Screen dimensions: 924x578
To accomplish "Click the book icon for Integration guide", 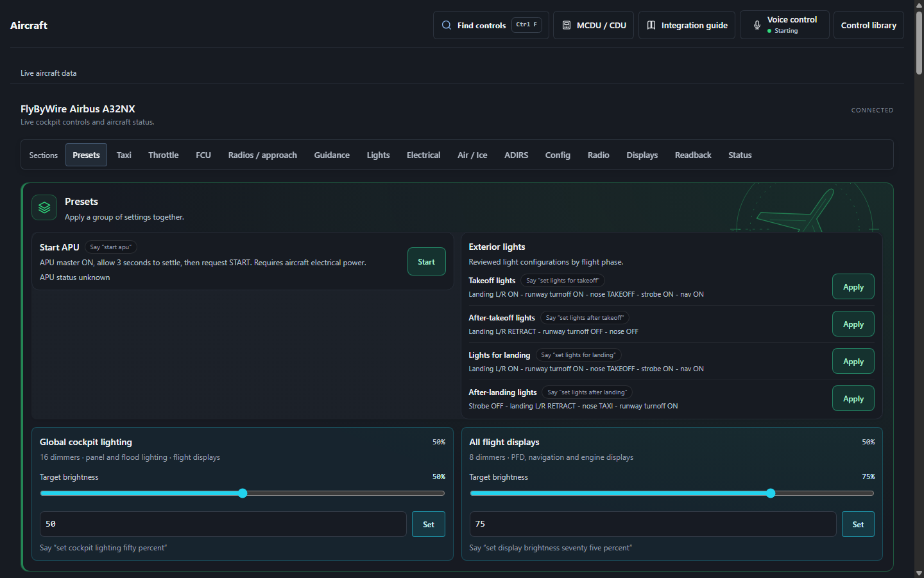I will [651, 25].
